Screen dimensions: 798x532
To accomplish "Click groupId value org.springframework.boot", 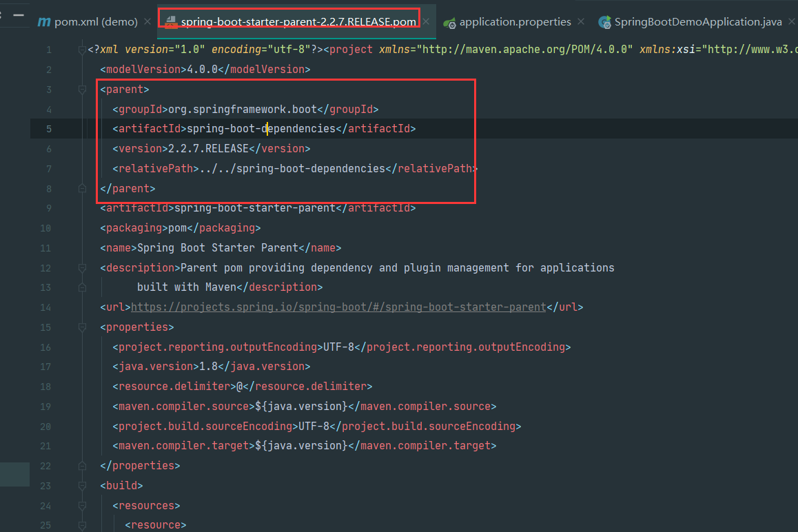I will coord(243,110).
